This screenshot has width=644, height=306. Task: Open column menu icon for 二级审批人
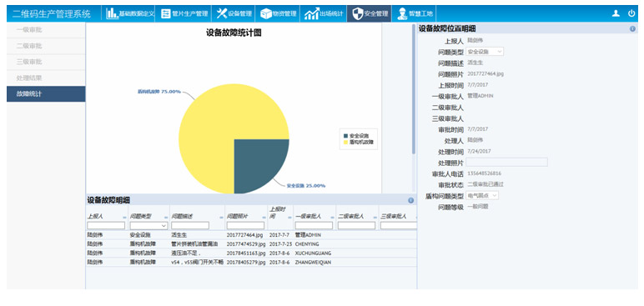[375, 217]
